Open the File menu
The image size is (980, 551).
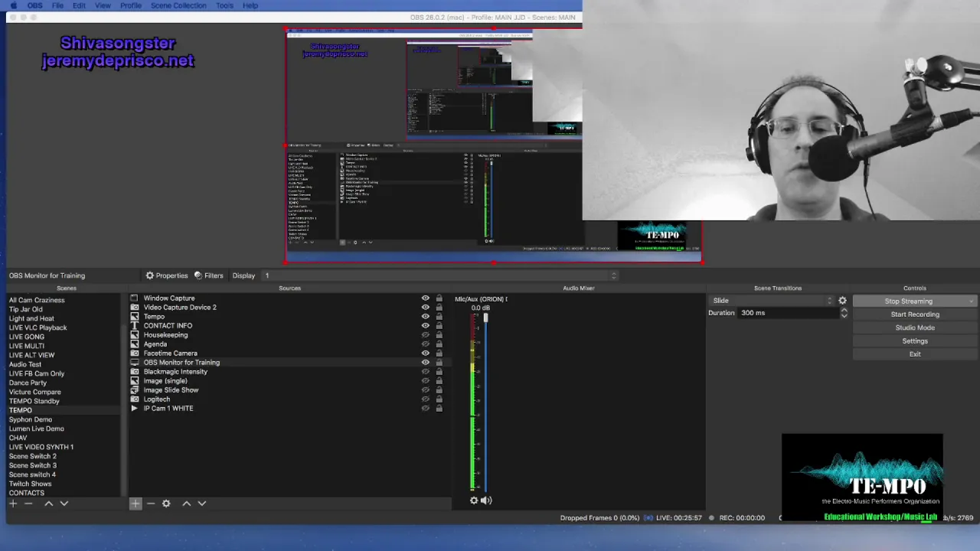(57, 5)
